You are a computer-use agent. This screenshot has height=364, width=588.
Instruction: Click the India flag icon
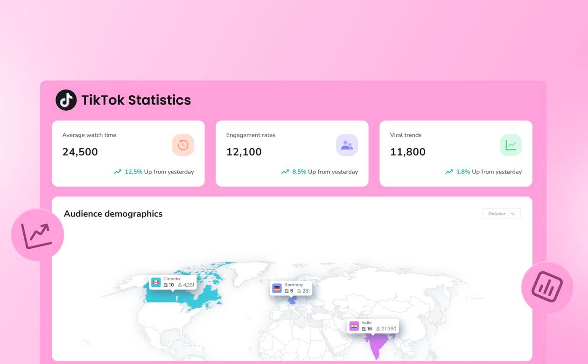(x=354, y=326)
